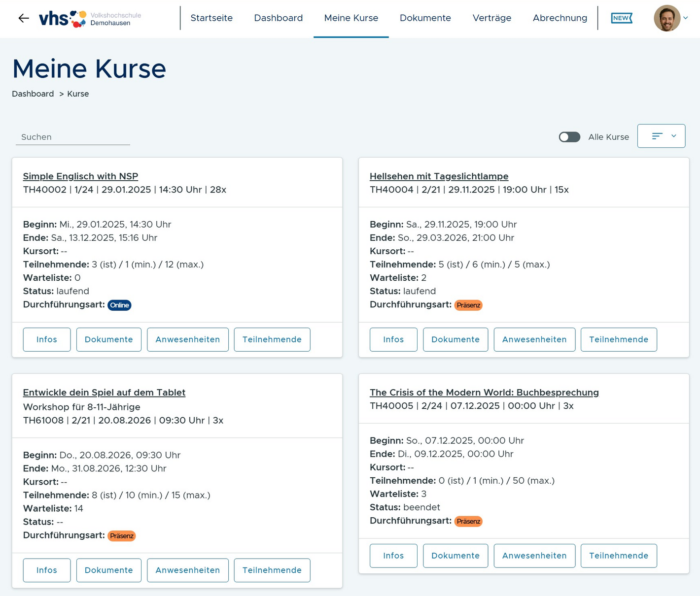
Task: Click the Suchen search field
Action: pos(72,137)
